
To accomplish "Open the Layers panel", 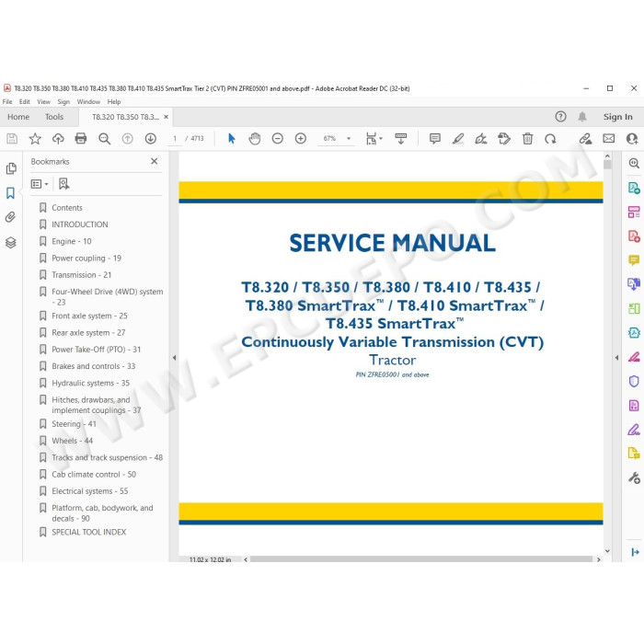I will coord(11,243).
